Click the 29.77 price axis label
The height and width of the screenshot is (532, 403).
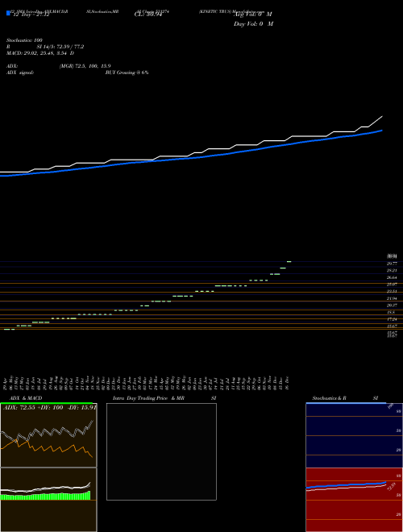pos(392,264)
